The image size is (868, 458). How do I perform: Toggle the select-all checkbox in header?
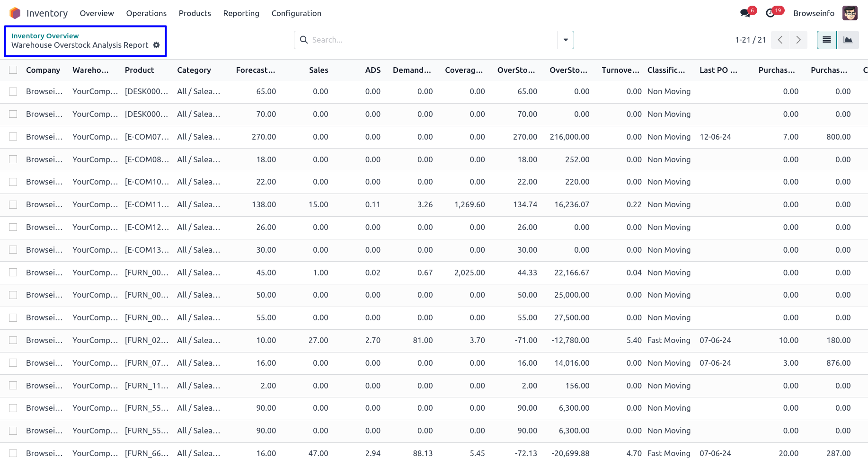[x=13, y=70]
